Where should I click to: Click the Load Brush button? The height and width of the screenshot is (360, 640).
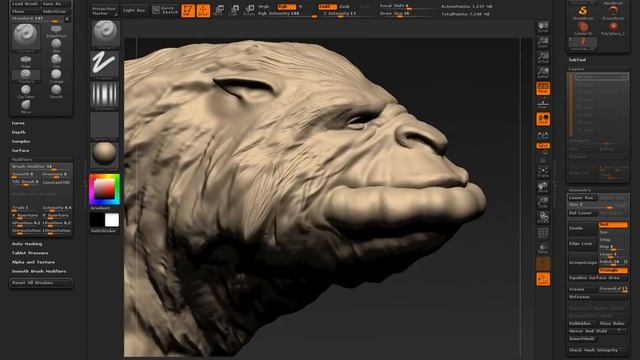coord(24,4)
